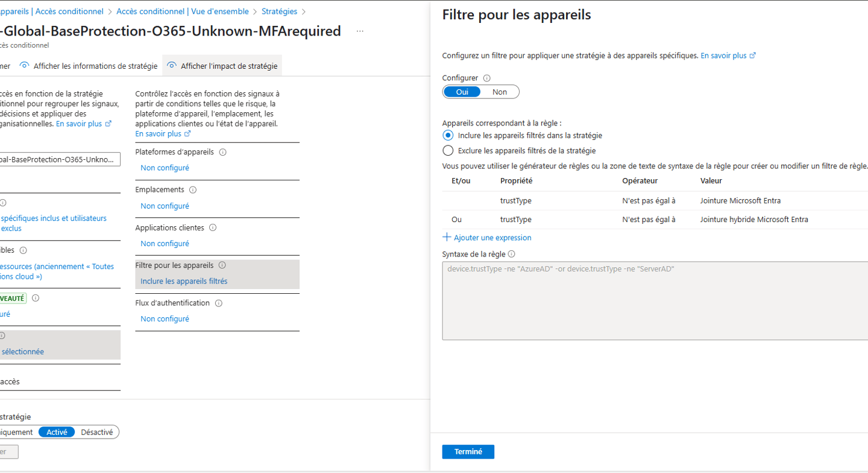Click info icon next to Plateformes d'appareils
Screen dimensions: 868x473
pyautogui.click(x=222, y=152)
